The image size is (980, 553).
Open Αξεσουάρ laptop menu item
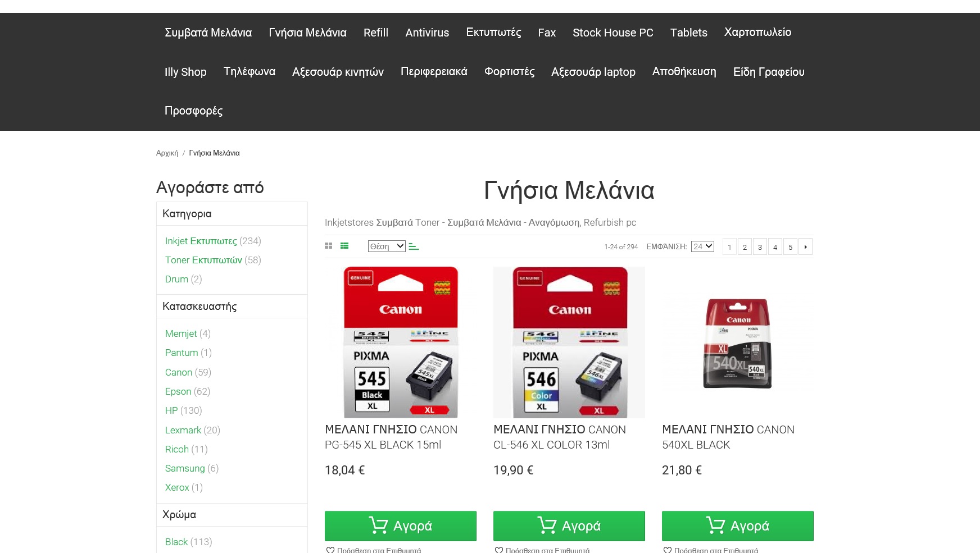[x=593, y=72]
